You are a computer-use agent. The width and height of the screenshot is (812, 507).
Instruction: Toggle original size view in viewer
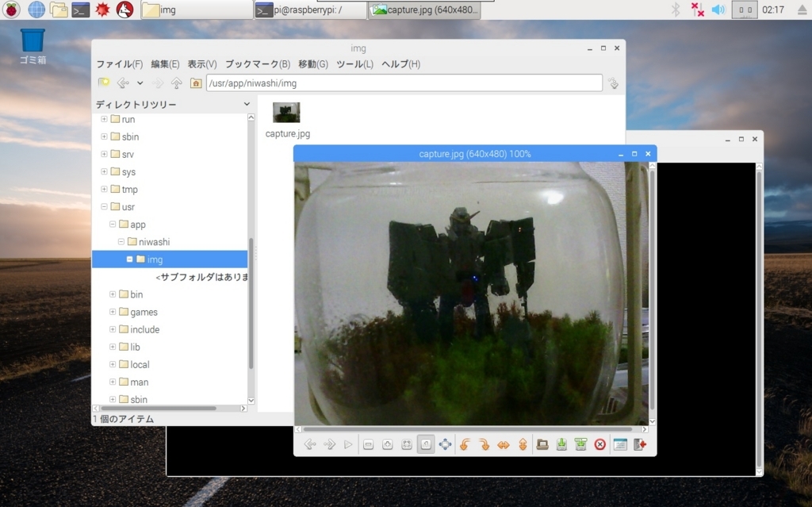pos(426,444)
